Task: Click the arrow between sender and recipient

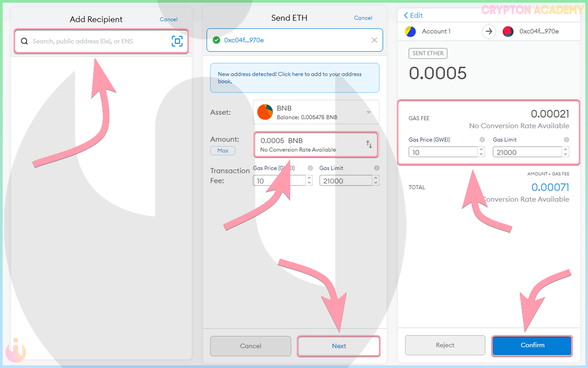Action: pos(488,31)
